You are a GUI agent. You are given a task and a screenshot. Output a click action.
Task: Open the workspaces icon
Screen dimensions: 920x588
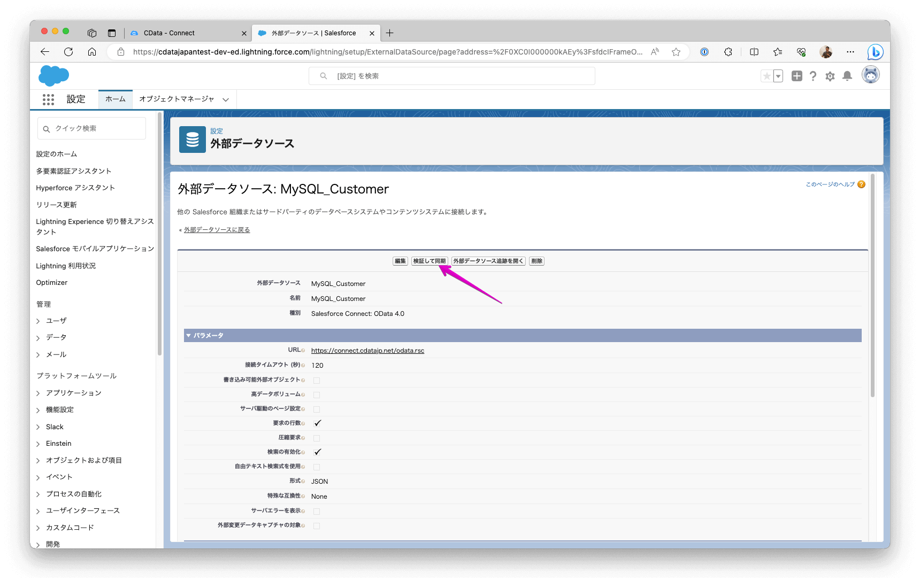click(x=92, y=33)
